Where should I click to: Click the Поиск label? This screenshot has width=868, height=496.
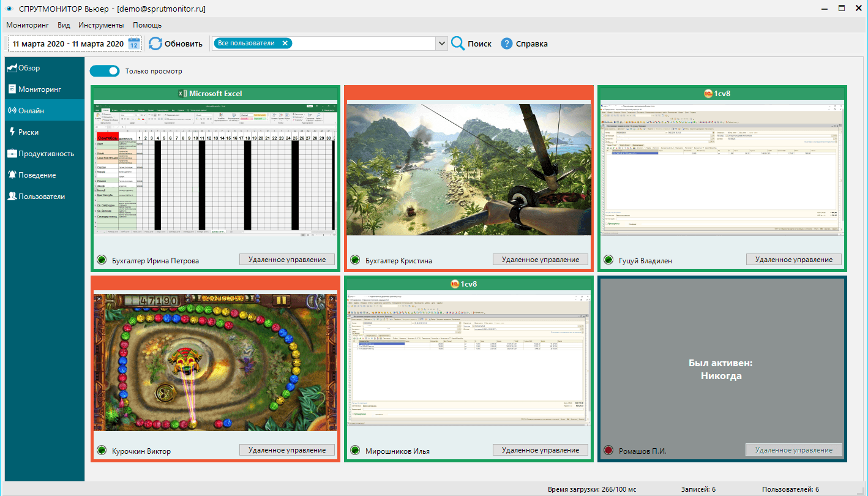pos(480,44)
